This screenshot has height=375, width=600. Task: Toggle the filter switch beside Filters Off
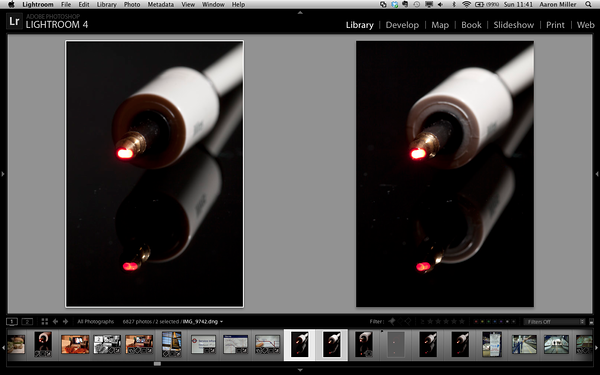[592, 321]
